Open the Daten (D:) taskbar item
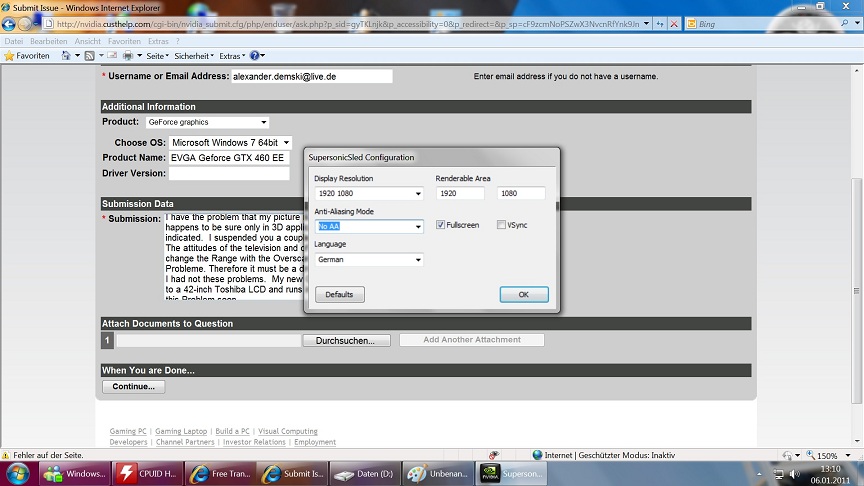This screenshot has width=864, height=486. (x=365, y=474)
